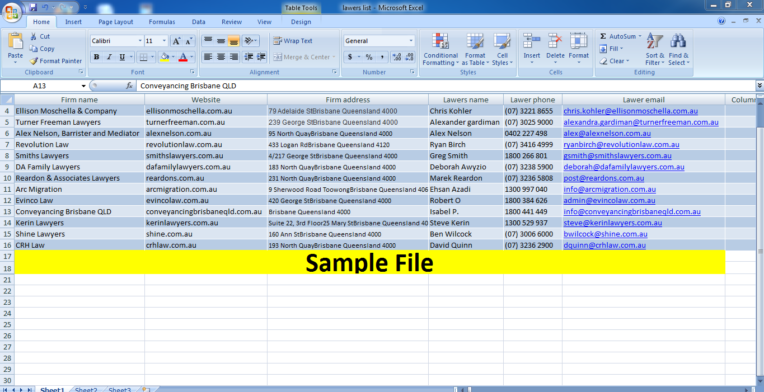Toggle Italic formatting button
764x392 pixels.
[x=109, y=57]
